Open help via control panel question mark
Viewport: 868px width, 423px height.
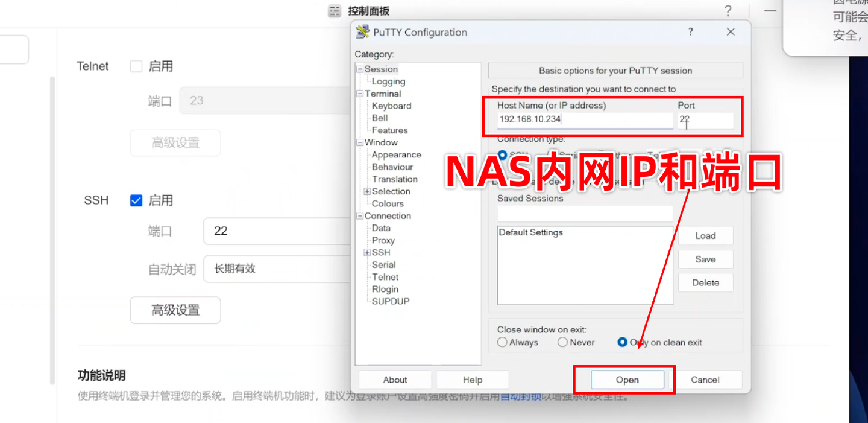coord(728,11)
